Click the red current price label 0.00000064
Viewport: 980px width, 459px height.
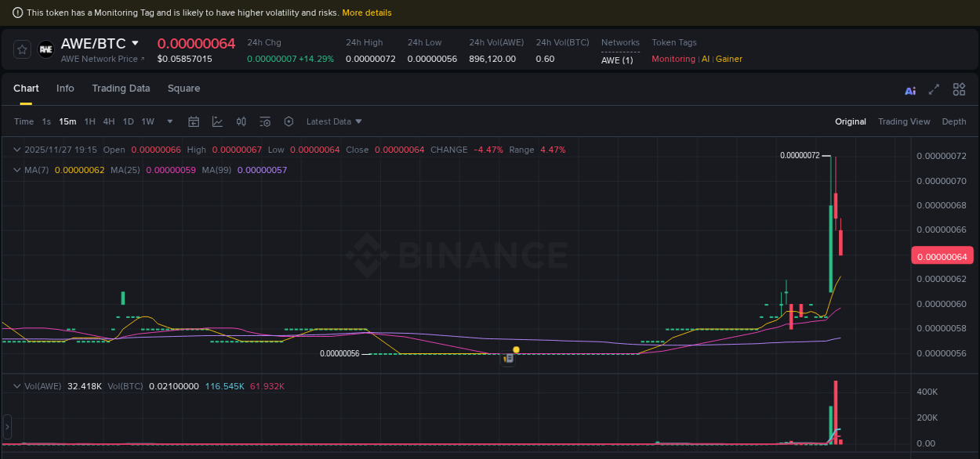[942, 255]
